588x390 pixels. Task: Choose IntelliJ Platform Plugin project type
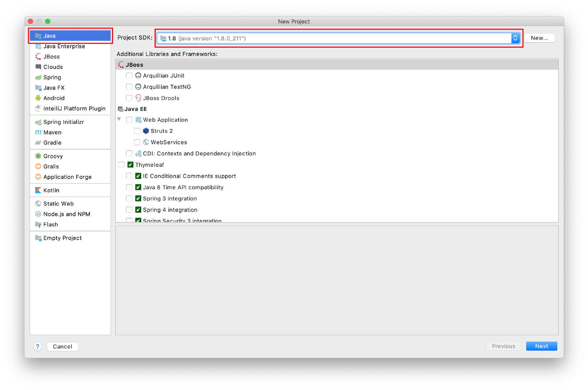coord(70,108)
